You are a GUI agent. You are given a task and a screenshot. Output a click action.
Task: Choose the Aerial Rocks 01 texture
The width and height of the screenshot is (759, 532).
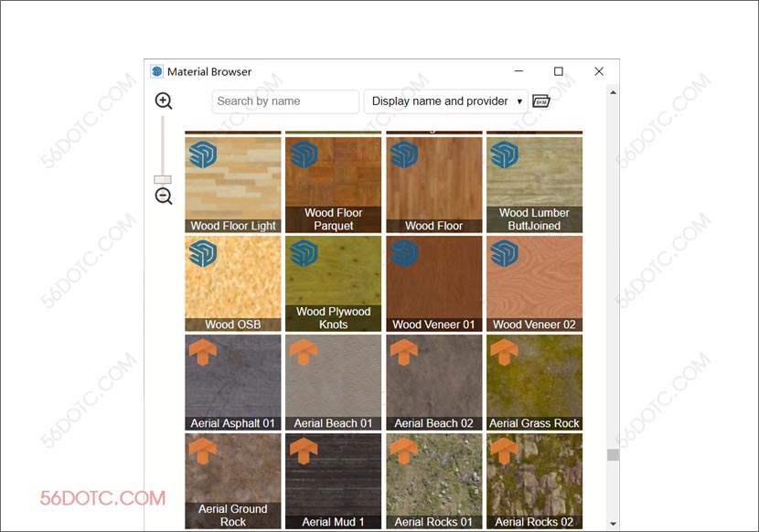click(433, 481)
